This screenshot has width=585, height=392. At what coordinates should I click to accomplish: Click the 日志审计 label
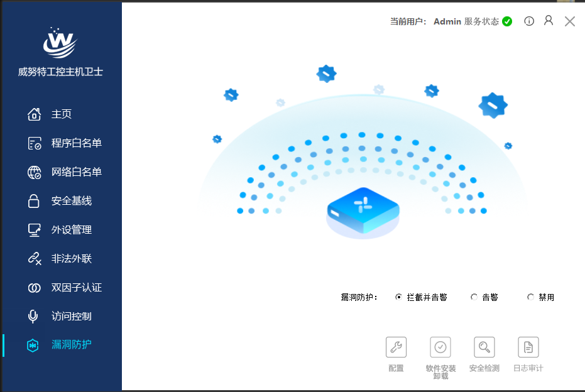point(528,369)
